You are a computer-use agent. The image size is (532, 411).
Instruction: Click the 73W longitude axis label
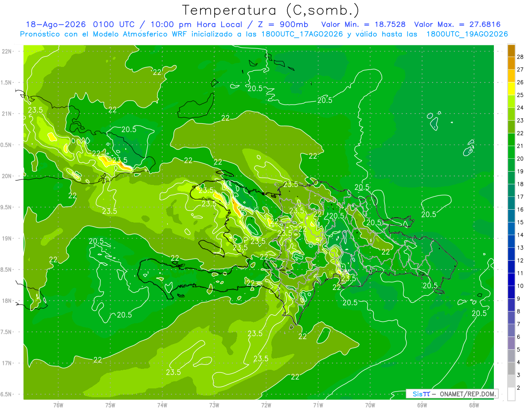[x=214, y=405]
